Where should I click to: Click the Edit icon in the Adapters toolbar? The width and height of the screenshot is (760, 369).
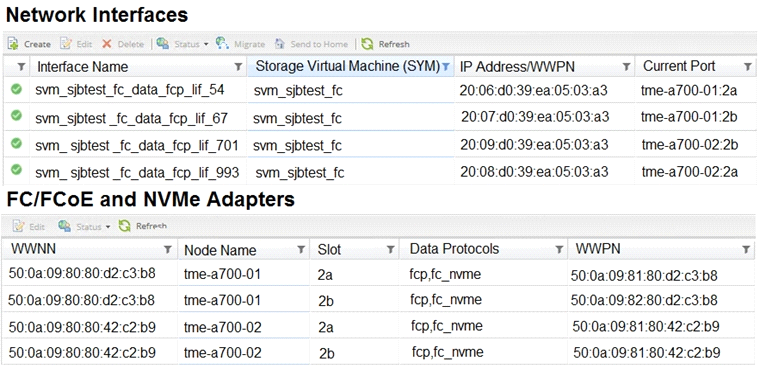coord(18,226)
